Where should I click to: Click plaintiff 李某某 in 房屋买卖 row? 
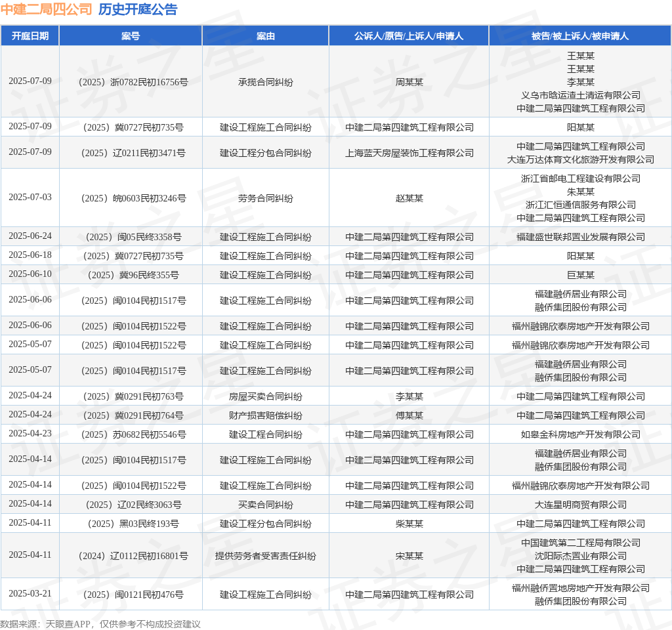(x=409, y=396)
